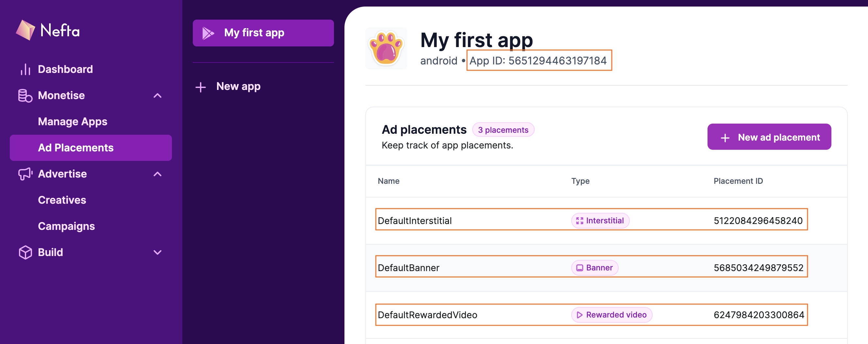Click the New ad placement button
This screenshot has height=344, width=868.
(x=769, y=137)
